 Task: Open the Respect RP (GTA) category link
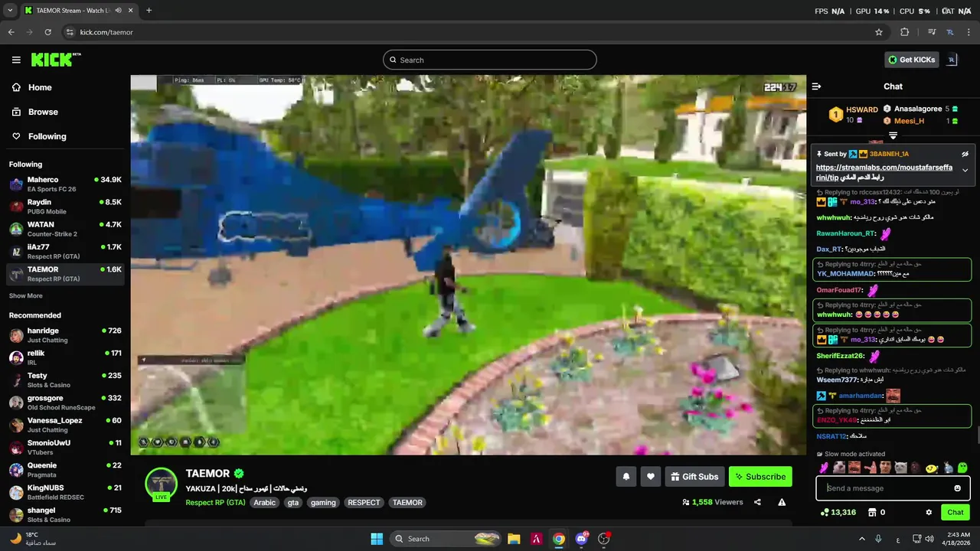tap(215, 503)
